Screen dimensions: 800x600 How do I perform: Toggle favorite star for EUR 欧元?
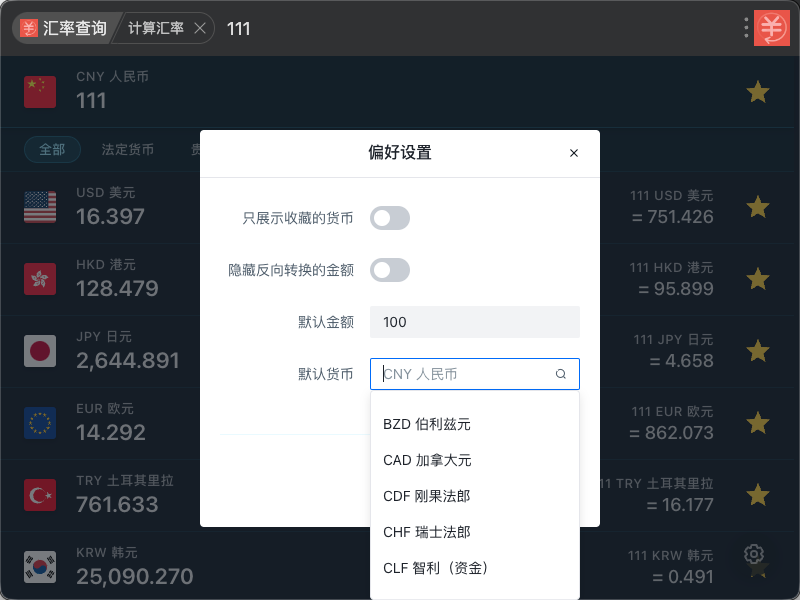[758, 422]
